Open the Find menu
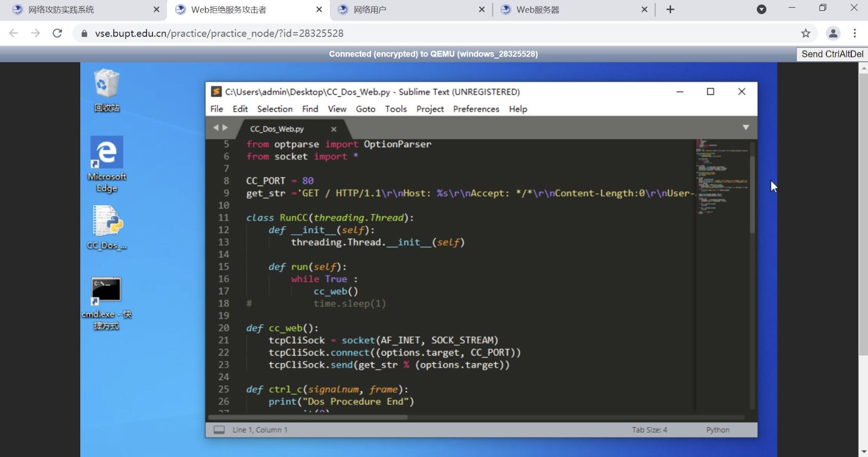The height and width of the screenshot is (457, 868). pyautogui.click(x=310, y=109)
